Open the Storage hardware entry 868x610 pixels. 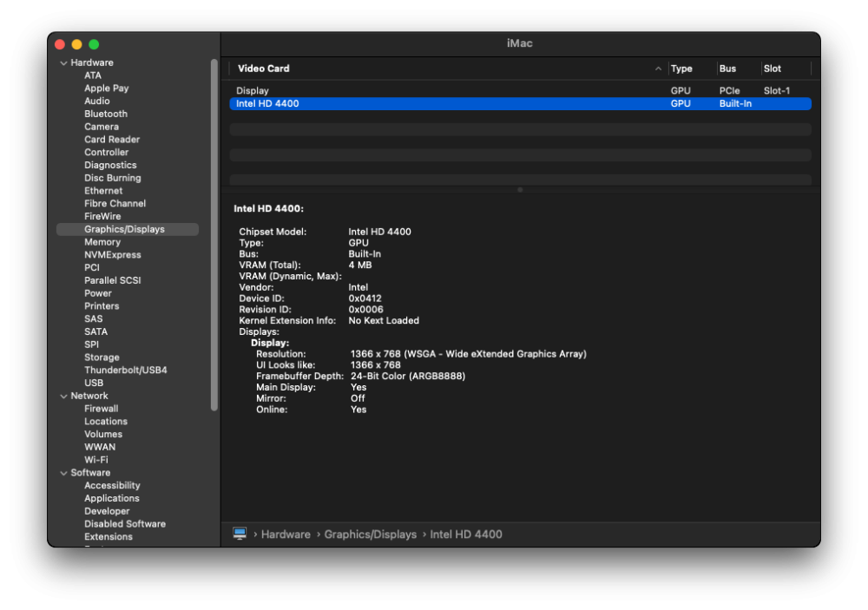[102, 357]
